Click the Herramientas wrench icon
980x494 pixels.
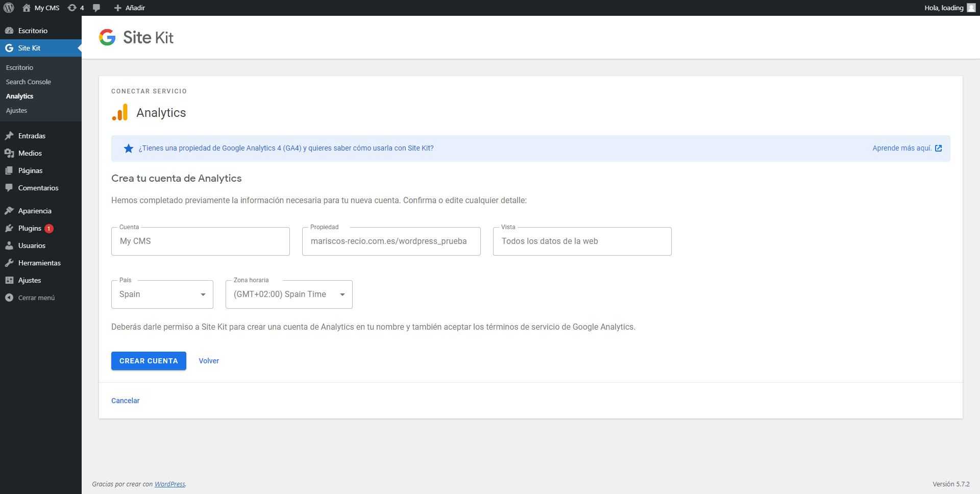[x=9, y=263]
